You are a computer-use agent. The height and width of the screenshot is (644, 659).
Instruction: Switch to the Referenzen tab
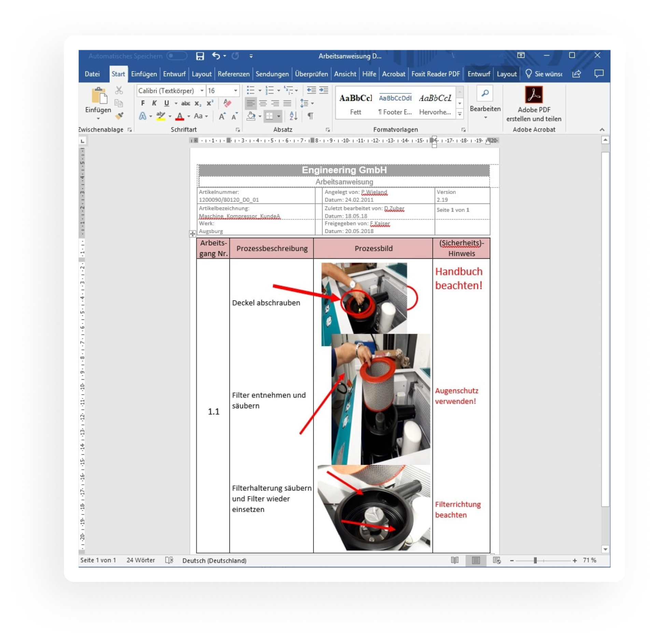click(x=234, y=74)
